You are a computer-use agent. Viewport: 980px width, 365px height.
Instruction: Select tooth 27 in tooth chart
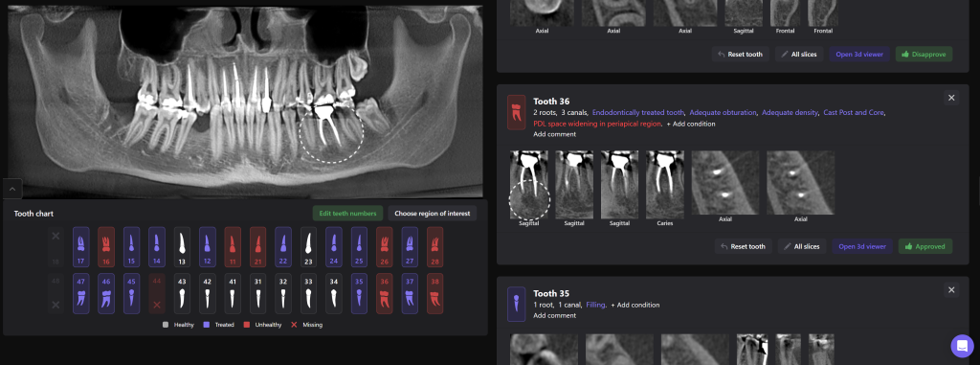tap(410, 247)
